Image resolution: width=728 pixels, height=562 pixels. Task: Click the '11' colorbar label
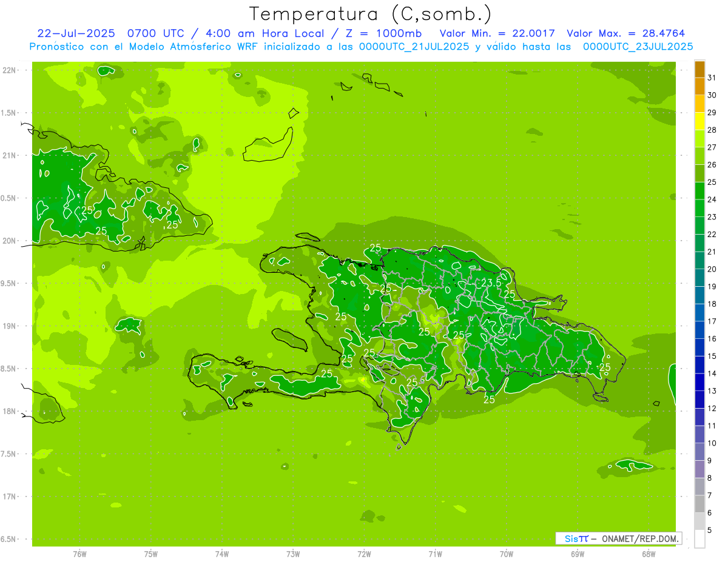click(712, 426)
